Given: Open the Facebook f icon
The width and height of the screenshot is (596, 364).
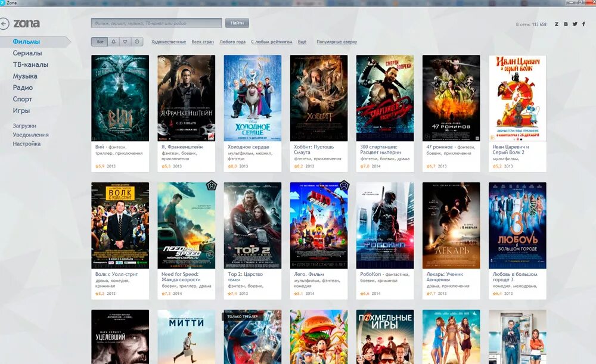Looking at the screenshot, I should click(x=583, y=24).
